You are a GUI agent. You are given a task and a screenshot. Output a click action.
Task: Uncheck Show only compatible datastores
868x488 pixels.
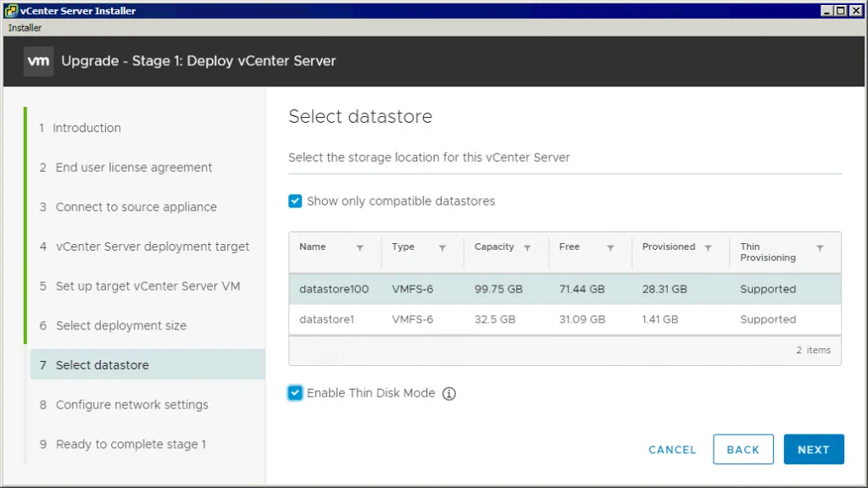pos(295,201)
